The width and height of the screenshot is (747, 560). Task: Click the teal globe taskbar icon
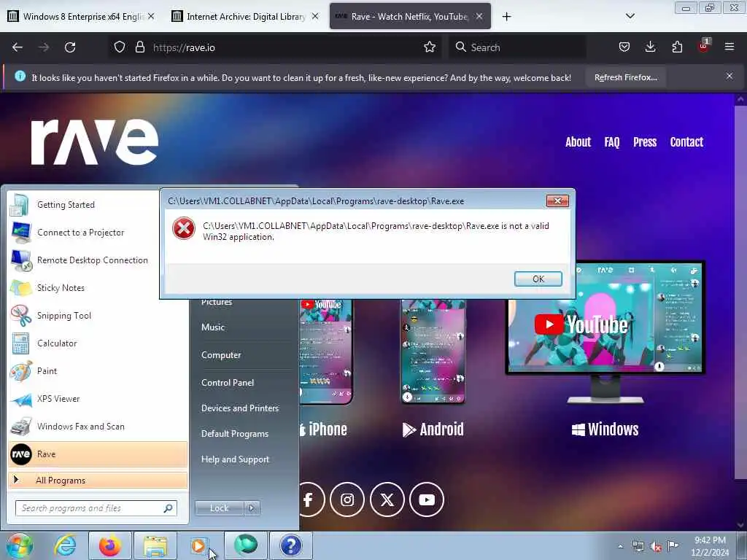(x=246, y=545)
